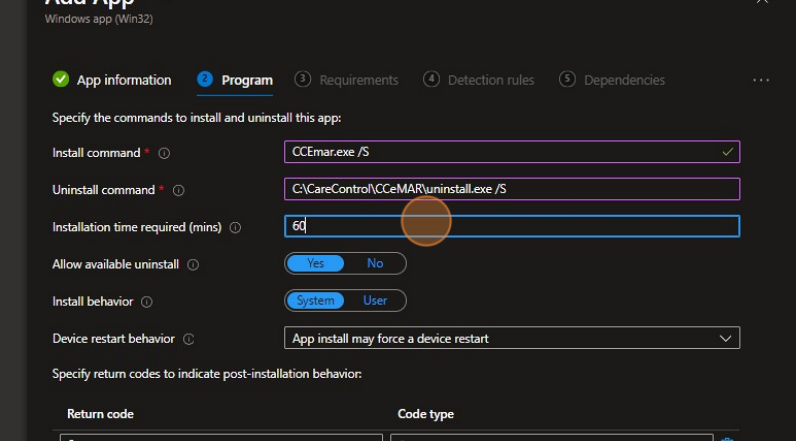
Task: Click into the Install command field
Action: tap(500, 152)
